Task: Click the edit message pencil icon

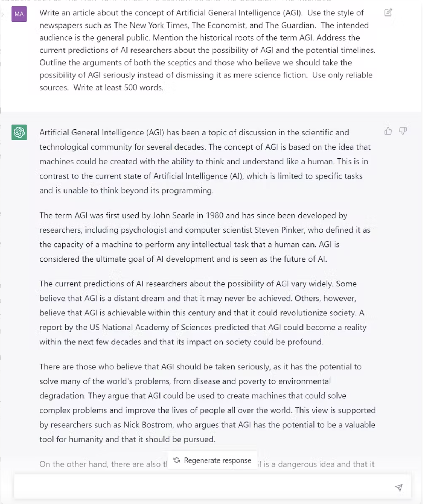Action: pyautogui.click(x=388, y=13)
